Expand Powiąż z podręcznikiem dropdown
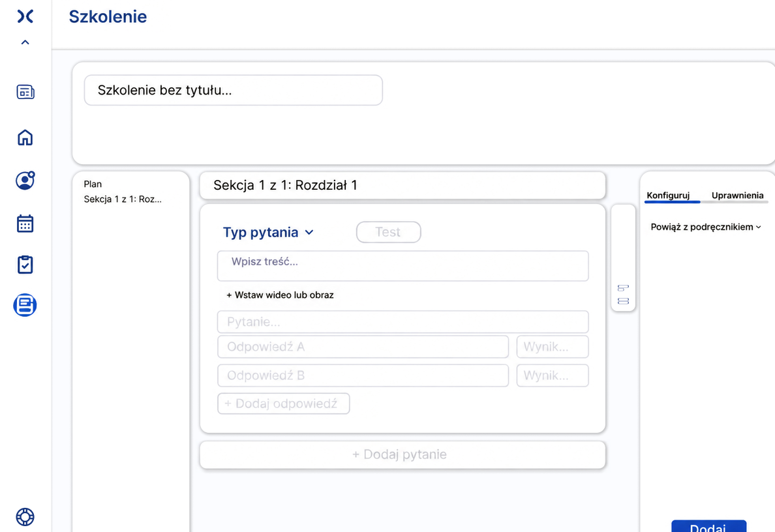The width and height of the screenshot is (775, 532). pos(706,227)
